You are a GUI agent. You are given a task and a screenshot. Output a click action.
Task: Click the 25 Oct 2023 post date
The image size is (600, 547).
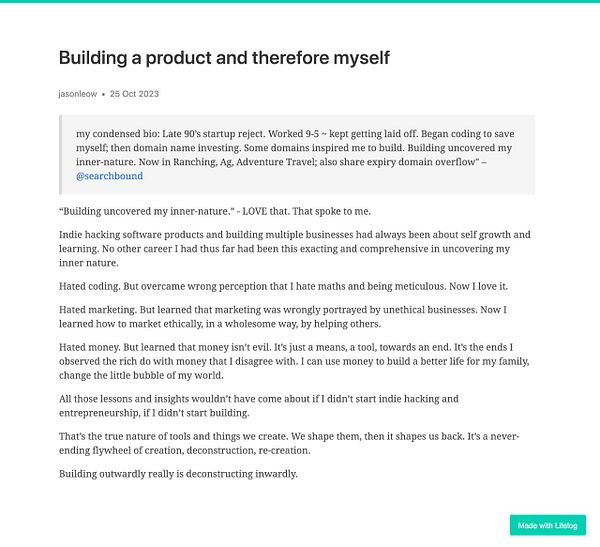pos(134,94)
